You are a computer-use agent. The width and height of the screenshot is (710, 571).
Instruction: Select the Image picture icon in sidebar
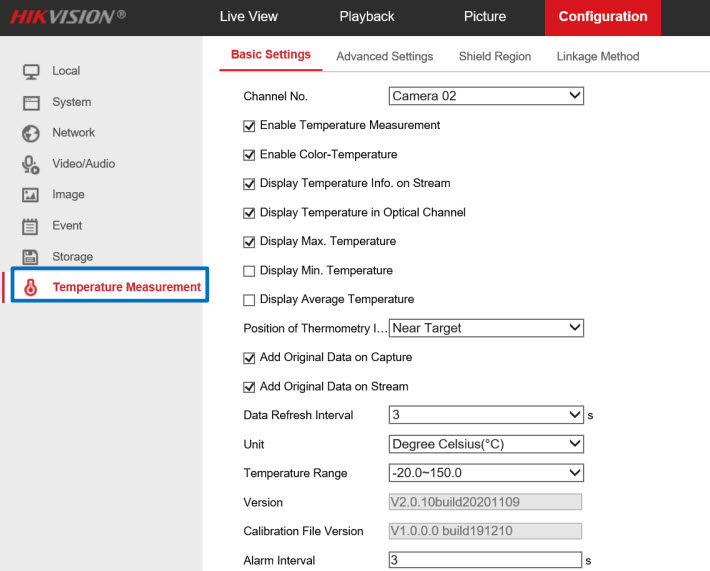click(31, 195)
